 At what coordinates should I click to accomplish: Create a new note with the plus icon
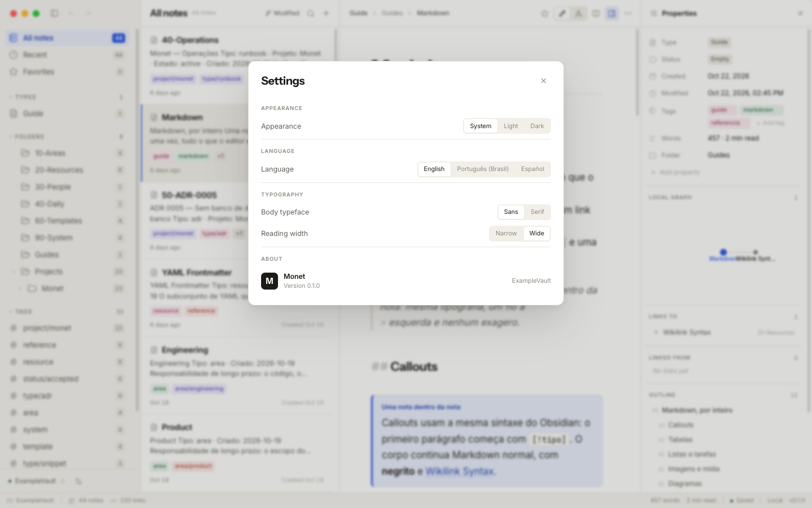(326, 13)
